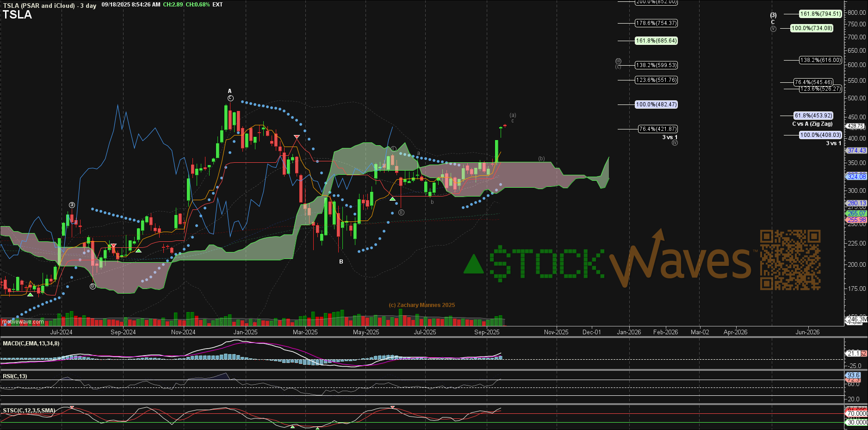
Task: Select the wave B label at the low
Action: [x=341, y=262]
